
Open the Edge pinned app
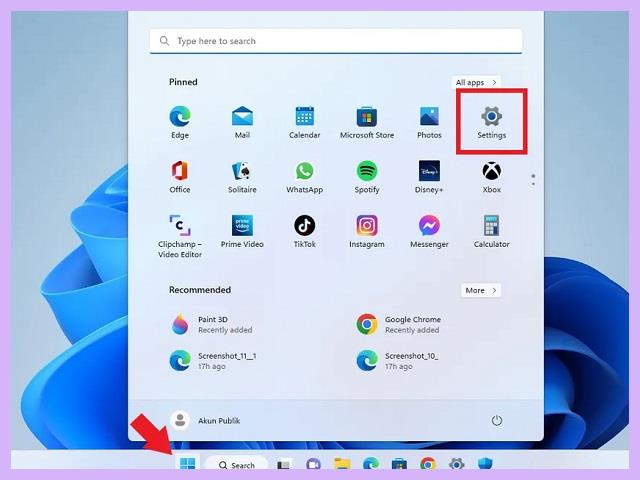point(180,122)
